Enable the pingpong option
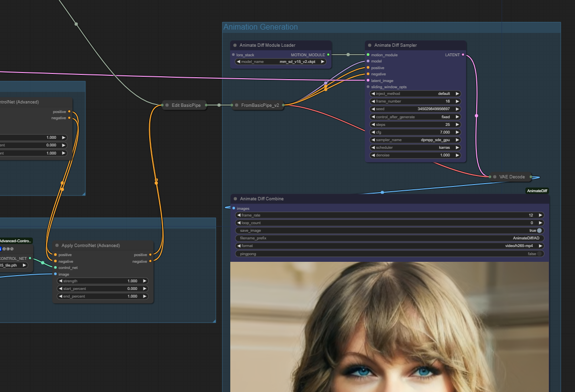 pyautogui.click(x=539, y=254)
